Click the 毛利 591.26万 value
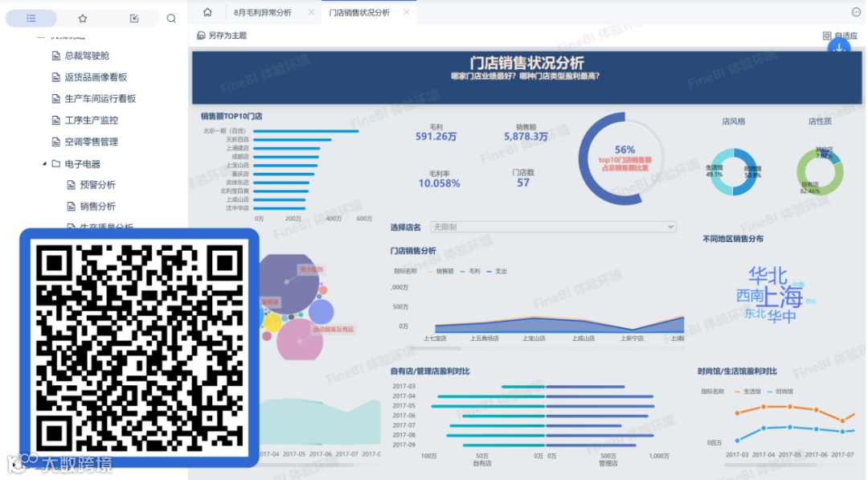This screenshot has height=480, width=868. pos(436,136)
